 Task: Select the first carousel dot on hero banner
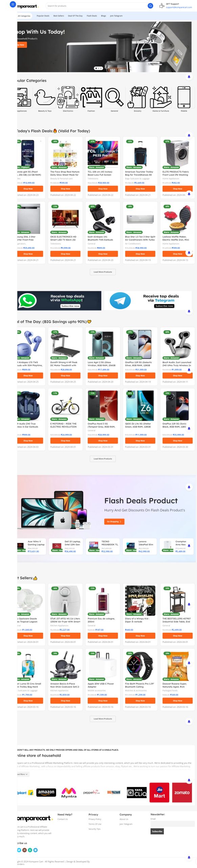click(x=95, y=68)
